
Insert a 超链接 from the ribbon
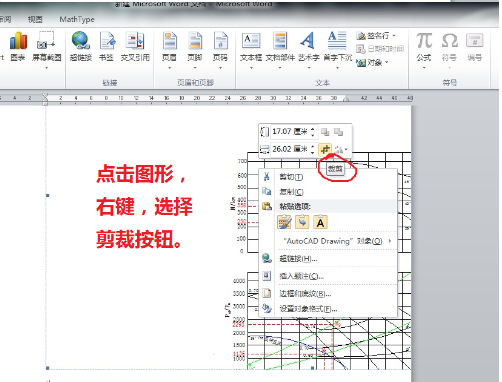(81, 47)
